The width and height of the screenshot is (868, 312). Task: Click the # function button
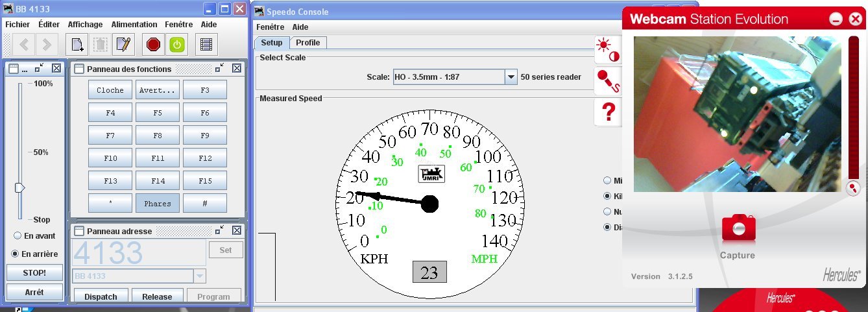point(205,203)
